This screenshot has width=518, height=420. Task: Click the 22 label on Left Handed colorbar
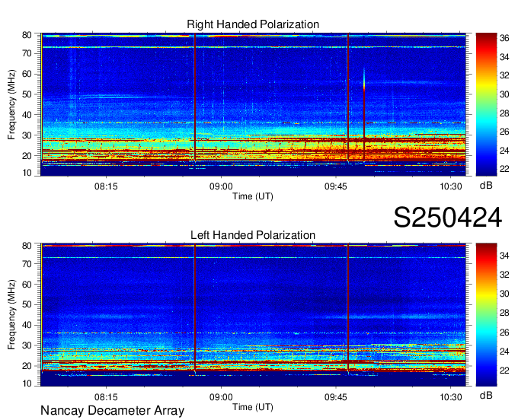click(504, 371)
